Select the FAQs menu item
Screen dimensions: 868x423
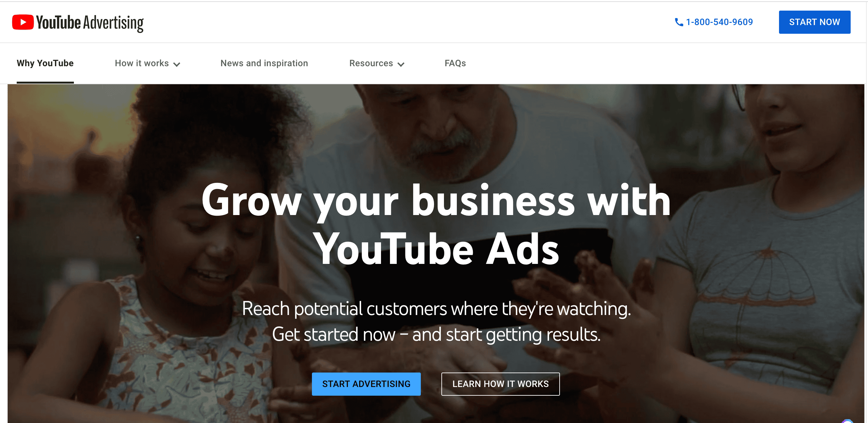click(457, 63)
